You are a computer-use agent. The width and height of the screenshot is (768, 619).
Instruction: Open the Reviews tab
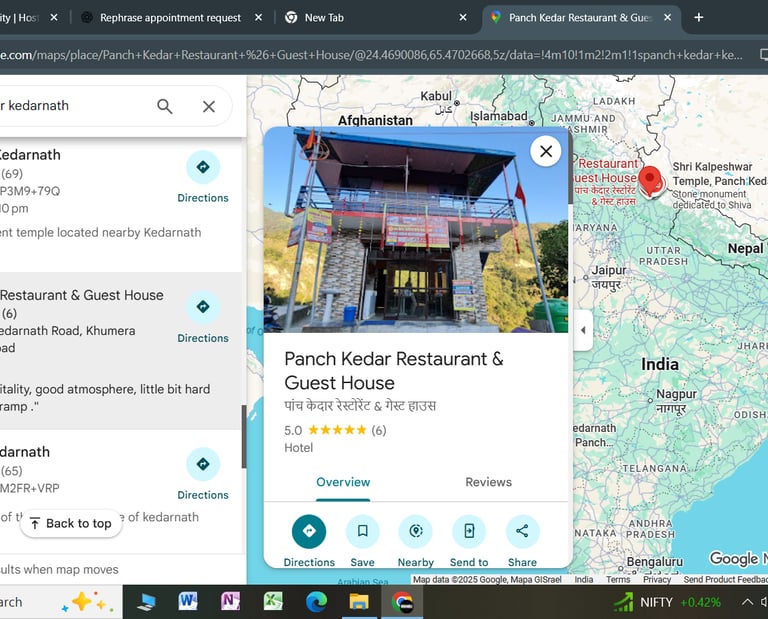pyautogui.click(x=488, y=482)
